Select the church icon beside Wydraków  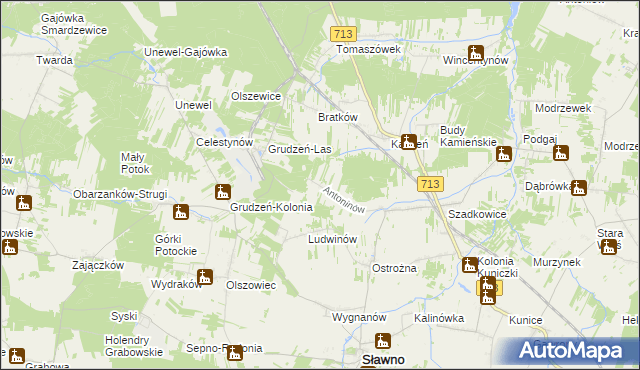click(x=205, y=277)
